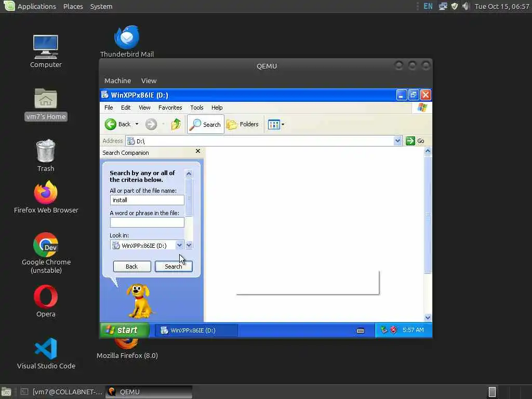Open the Computer desktop icon

coord(46,51)
